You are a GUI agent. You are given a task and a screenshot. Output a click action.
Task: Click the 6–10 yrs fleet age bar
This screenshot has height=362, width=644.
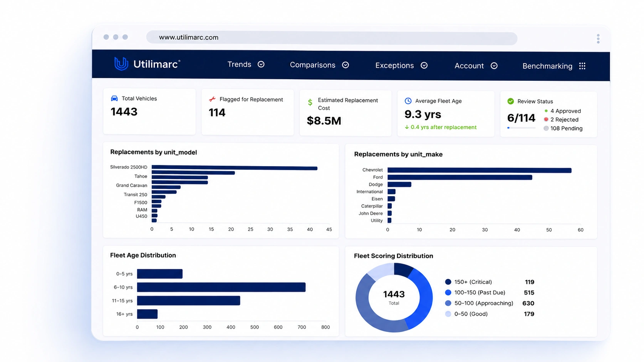221,287
